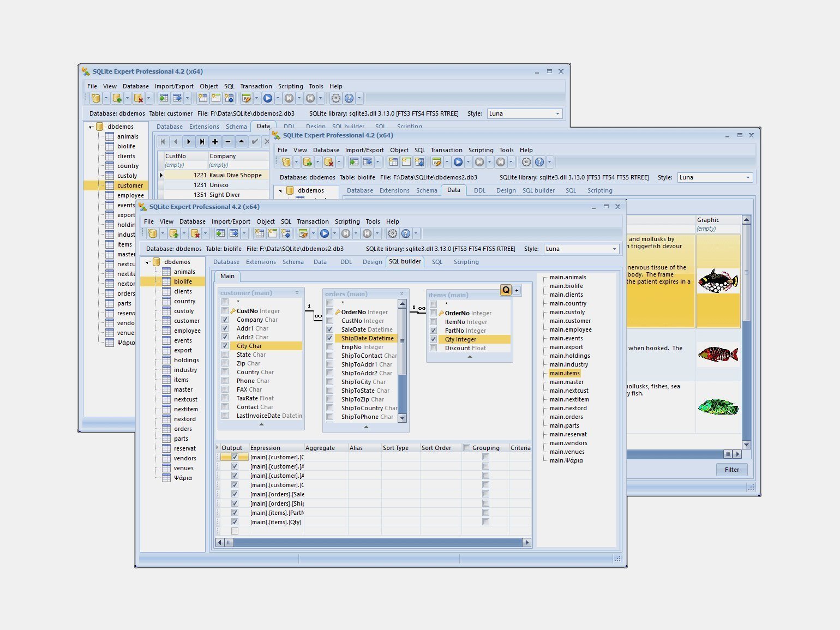840x630 pixels.
Task: Click the help icon in the middle biolife window toolbar
Action: pyautogui.click(x=539, y=162)
